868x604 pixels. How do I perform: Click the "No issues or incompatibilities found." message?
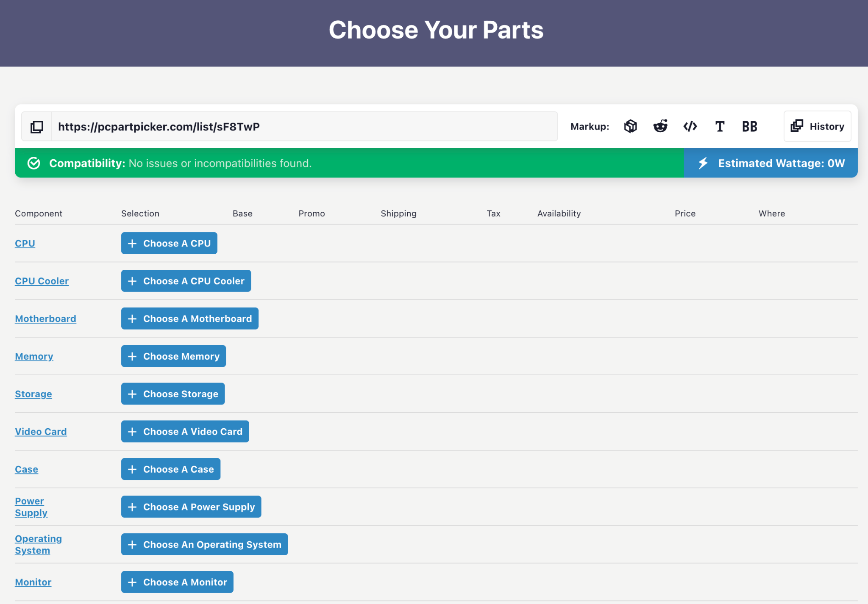(x=220, y=163)
